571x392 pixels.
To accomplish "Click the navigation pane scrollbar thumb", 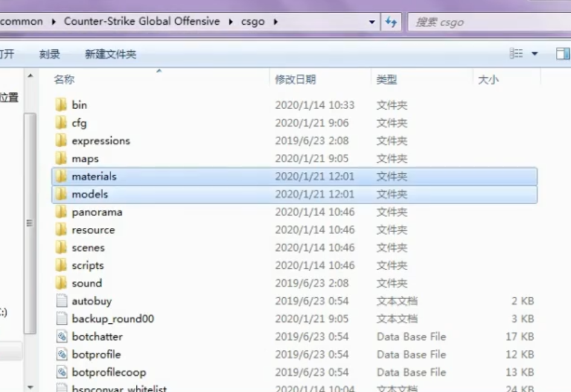I will click(x=30, y=223).
